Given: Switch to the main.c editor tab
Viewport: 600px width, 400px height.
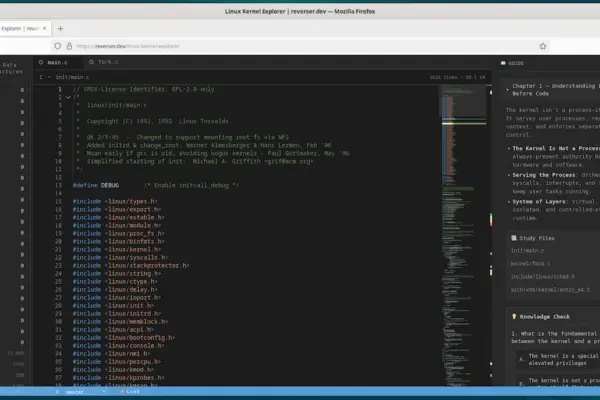Looking at the screenshot, I should (x=57, y=62).
